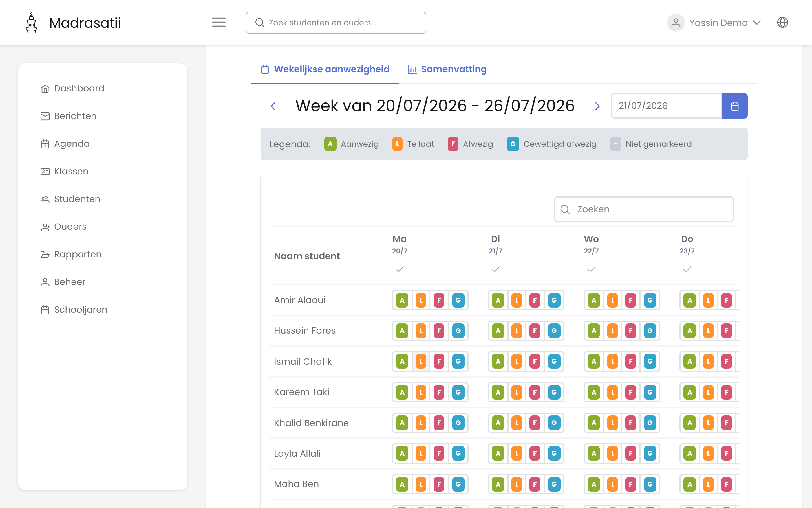Viewport: 812px width, 508px height.
Task: Go to the previous week
Action: click(273, 106)
